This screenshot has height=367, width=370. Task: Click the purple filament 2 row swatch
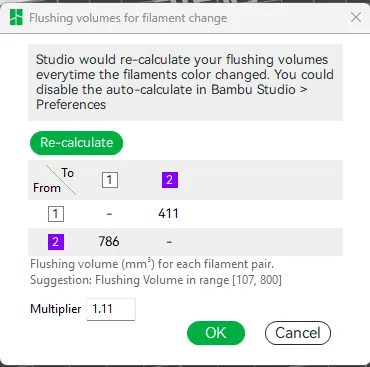(56, 242)
